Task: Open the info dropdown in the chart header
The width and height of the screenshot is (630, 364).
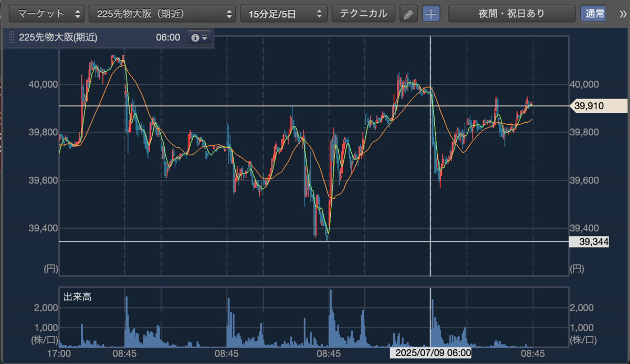Action: pyautogui.click(x=200, y=38)
